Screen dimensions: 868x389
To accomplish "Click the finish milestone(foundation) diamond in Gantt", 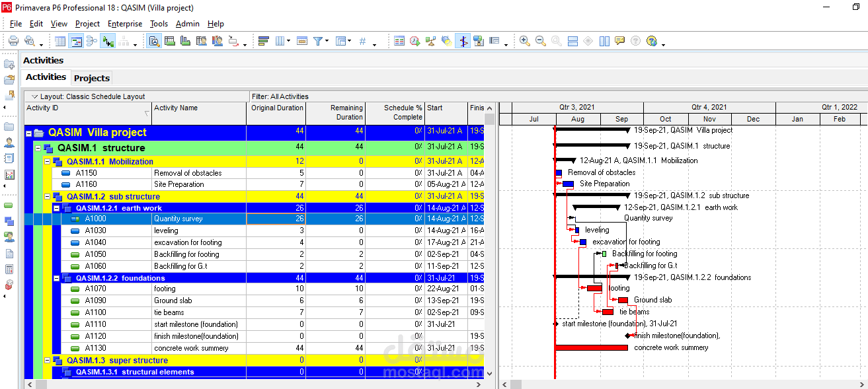I will pos(628,336).
